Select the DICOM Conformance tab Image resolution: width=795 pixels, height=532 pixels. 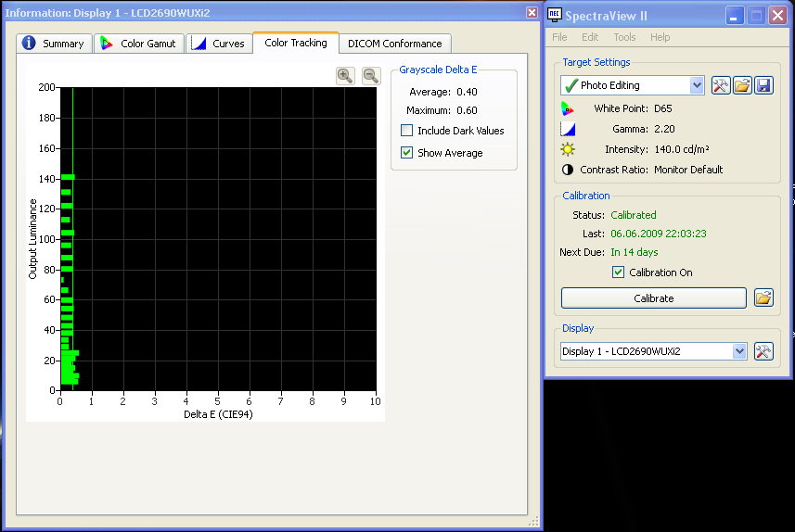pyautogui.click(x=394, y=44)
